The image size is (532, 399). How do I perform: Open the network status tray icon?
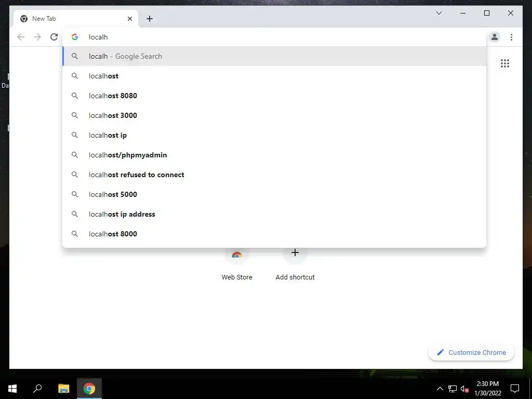[453, 389]
